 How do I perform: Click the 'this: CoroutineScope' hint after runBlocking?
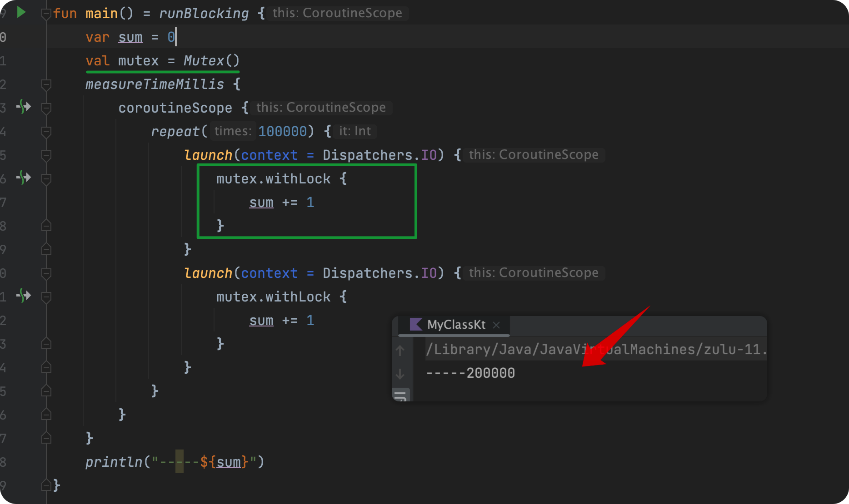[337, 13]
